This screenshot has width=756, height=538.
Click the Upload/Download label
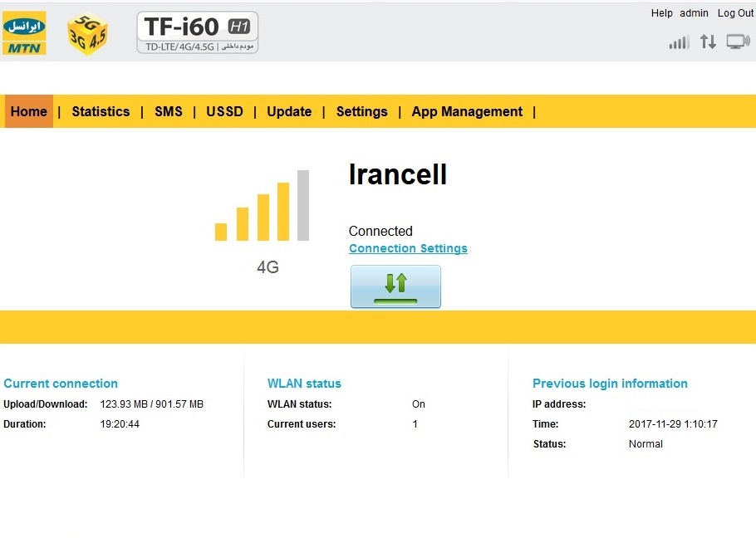click(x=46, y=404)
